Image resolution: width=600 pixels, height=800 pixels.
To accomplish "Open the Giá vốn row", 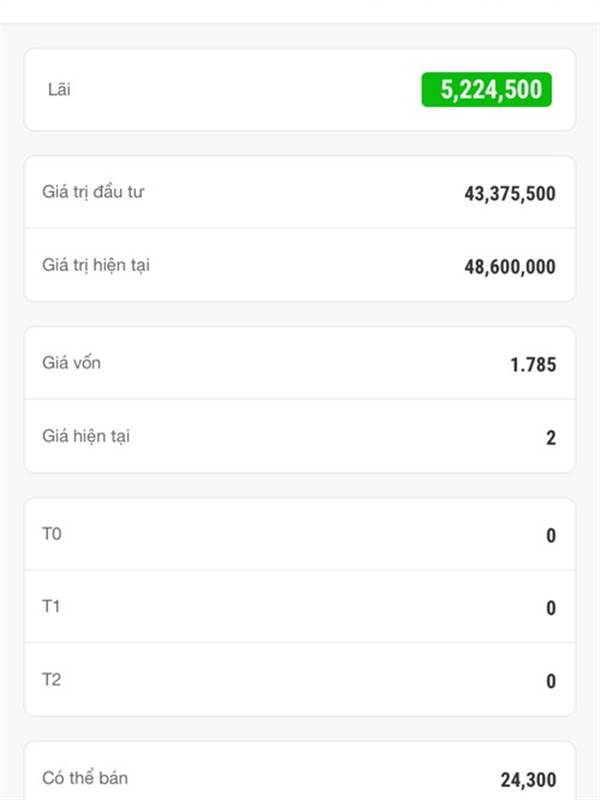I will [300, 363].
